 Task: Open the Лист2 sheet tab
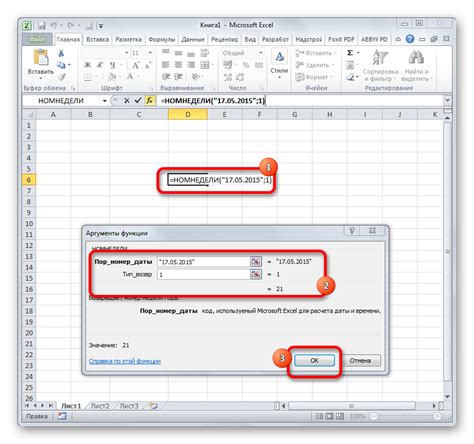pyautogui.click(x=100, y=406)
